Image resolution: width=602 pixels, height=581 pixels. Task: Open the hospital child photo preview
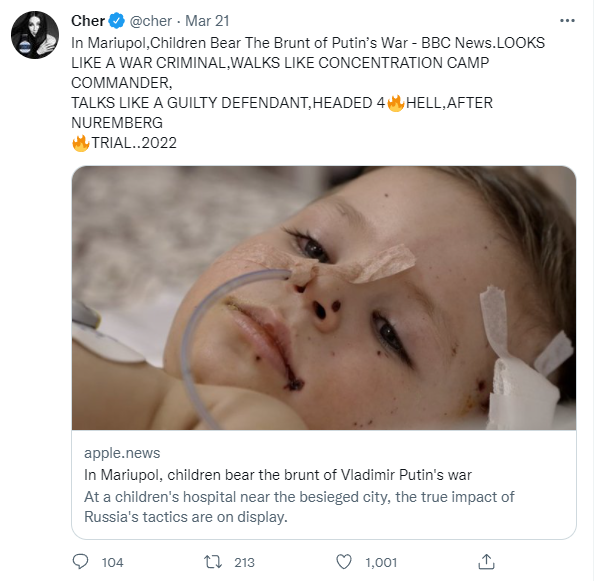[x=324, y=298]
